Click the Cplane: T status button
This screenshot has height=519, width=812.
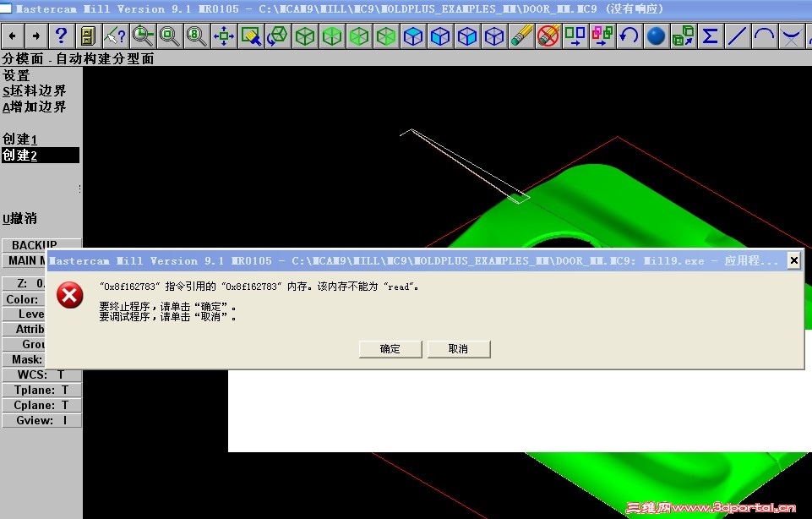coord(41,405)
